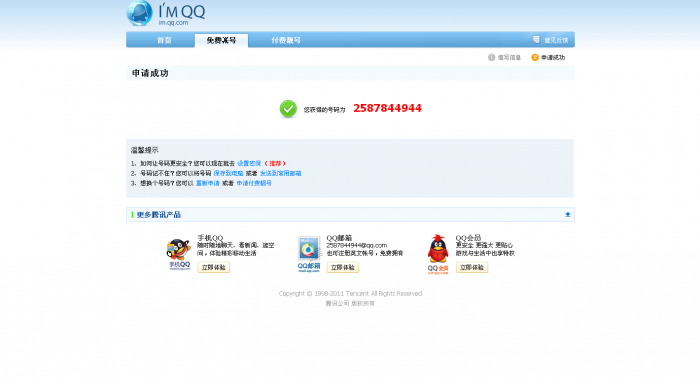
Task: Click the QQ会员 product title
Action: (468, 238)
